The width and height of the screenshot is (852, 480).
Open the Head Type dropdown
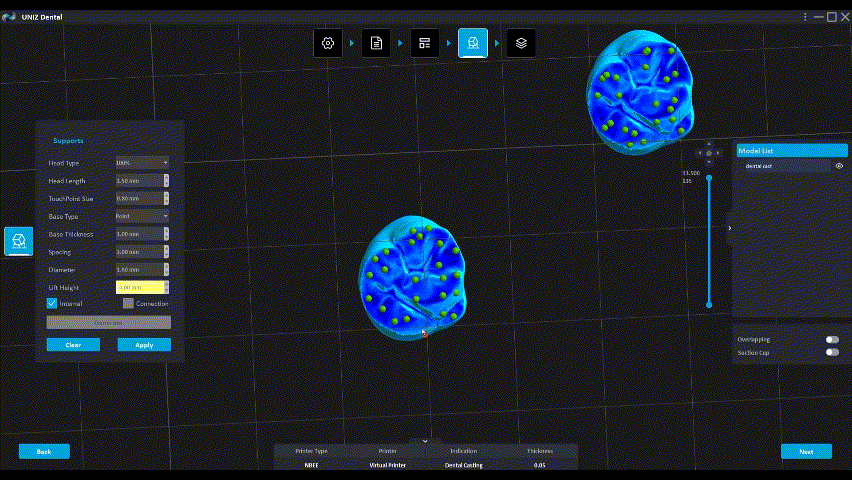tap(141, 163)
